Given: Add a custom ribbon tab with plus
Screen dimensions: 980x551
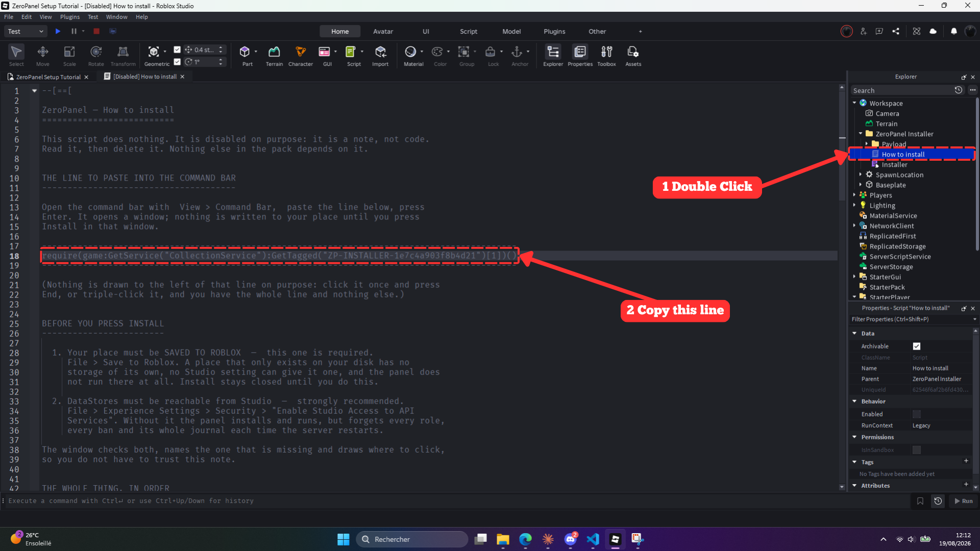Looking at the screenshot, I should coord(641,31).
